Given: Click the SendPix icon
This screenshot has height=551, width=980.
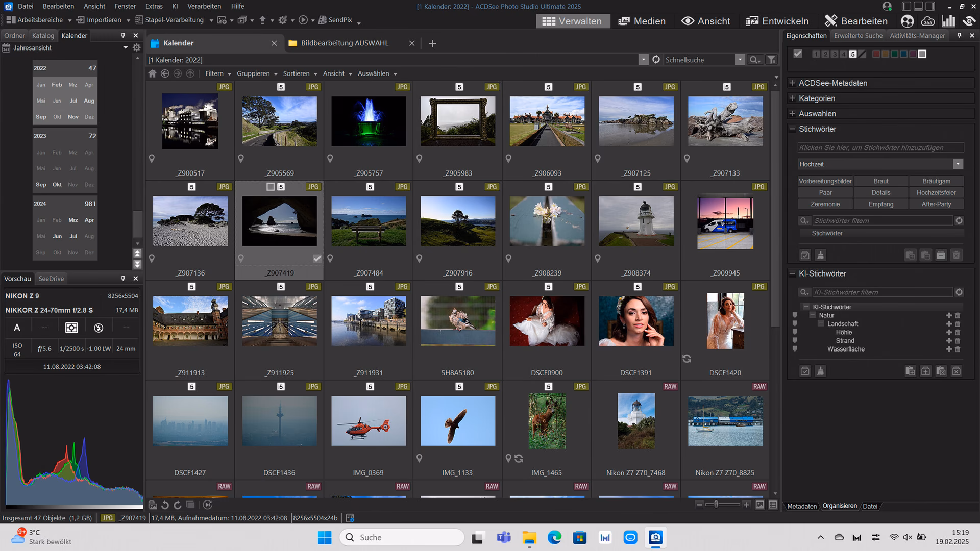Looking at the screenshot, I should pyautogui.click(x=322, y=20).
